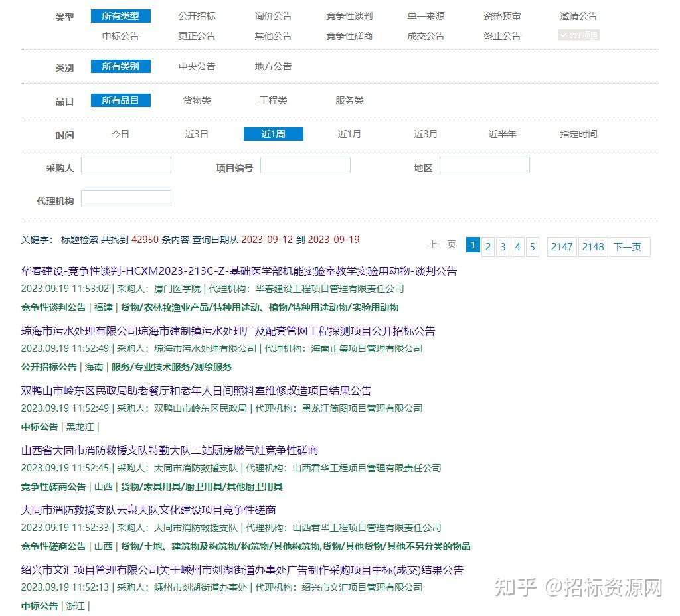Click the 采购人 input field

(126, 165)
